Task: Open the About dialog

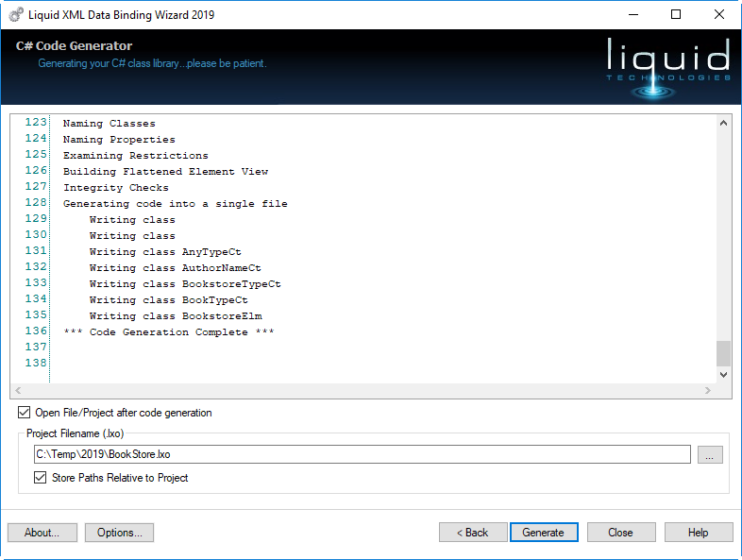Action: [42, 533]
